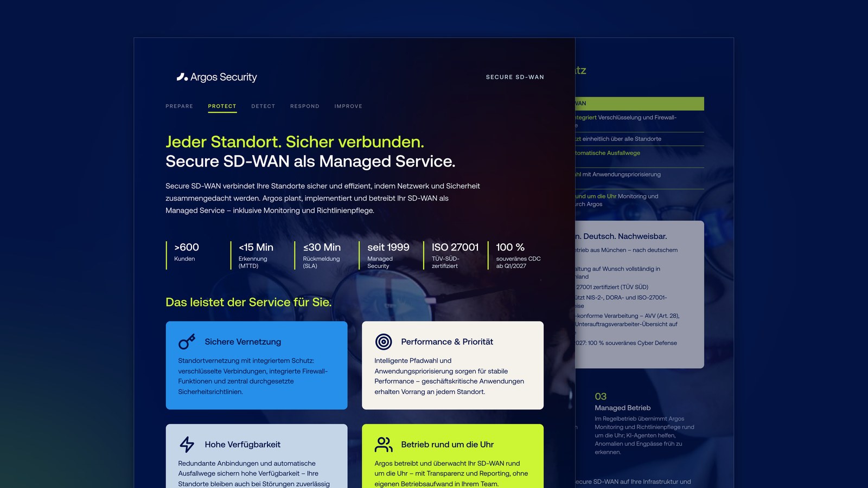This screenshot has height=488, width=868.
Task: Click the 'Rückmeldung (SLA)' stat label
Action: click(x=321, y=262)
